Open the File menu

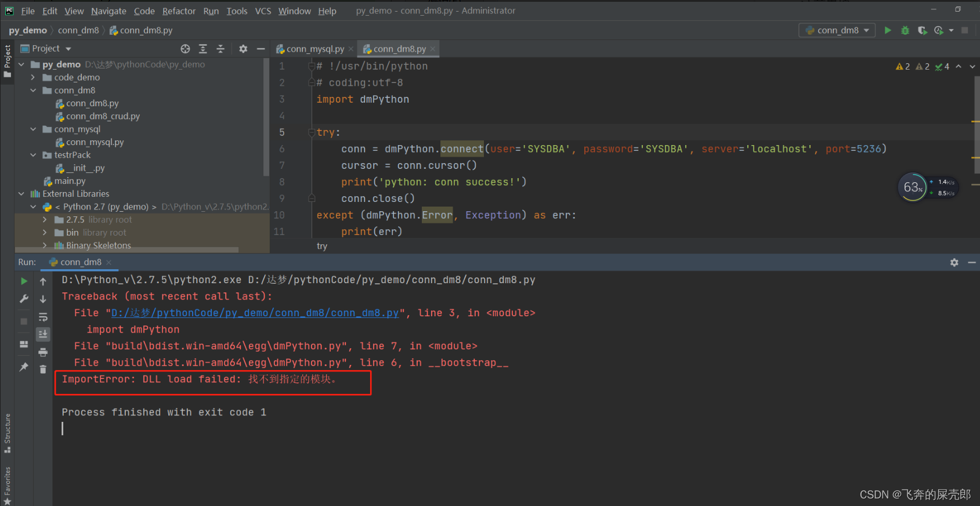click(28, 10)
